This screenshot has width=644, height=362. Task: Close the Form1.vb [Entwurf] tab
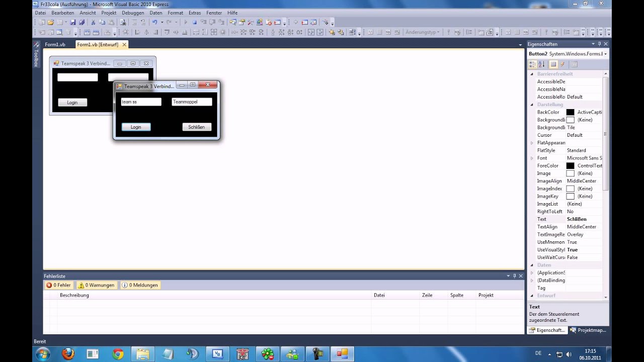pyautogui.click(x=124, y=44)
